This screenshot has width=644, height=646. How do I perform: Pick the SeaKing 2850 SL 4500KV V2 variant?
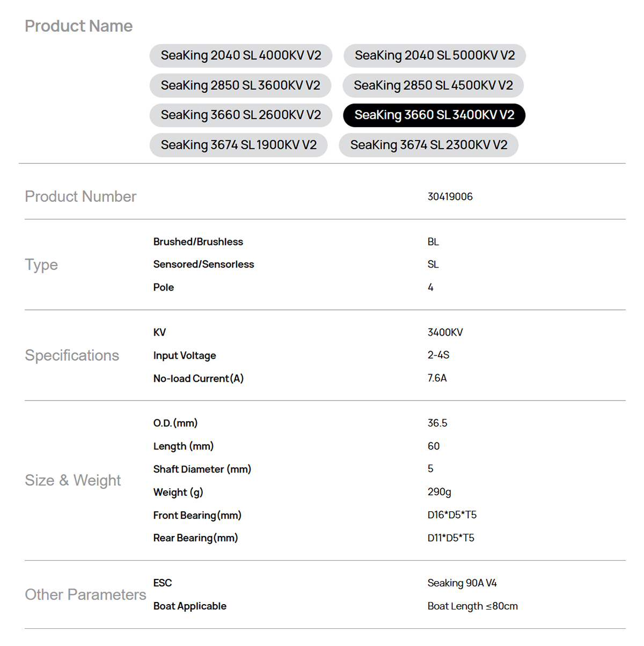433,85
